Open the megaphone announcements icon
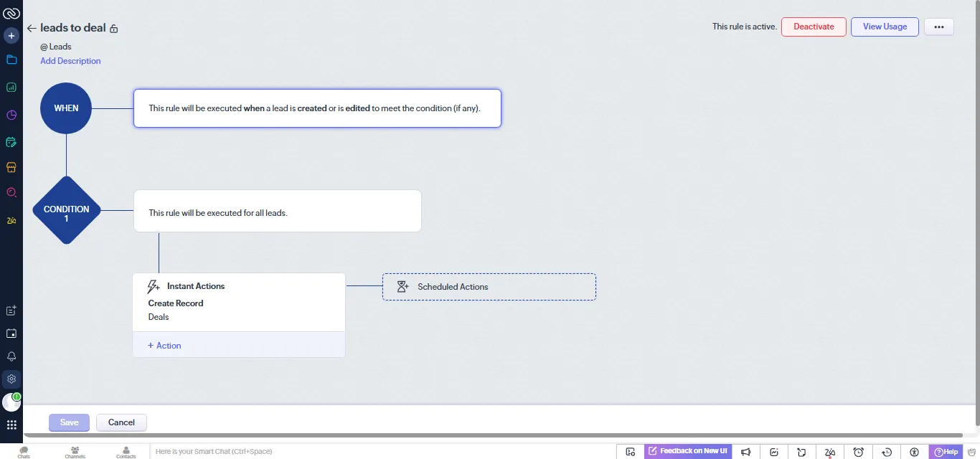The image size is (980, 459). (x=746, y=452)
